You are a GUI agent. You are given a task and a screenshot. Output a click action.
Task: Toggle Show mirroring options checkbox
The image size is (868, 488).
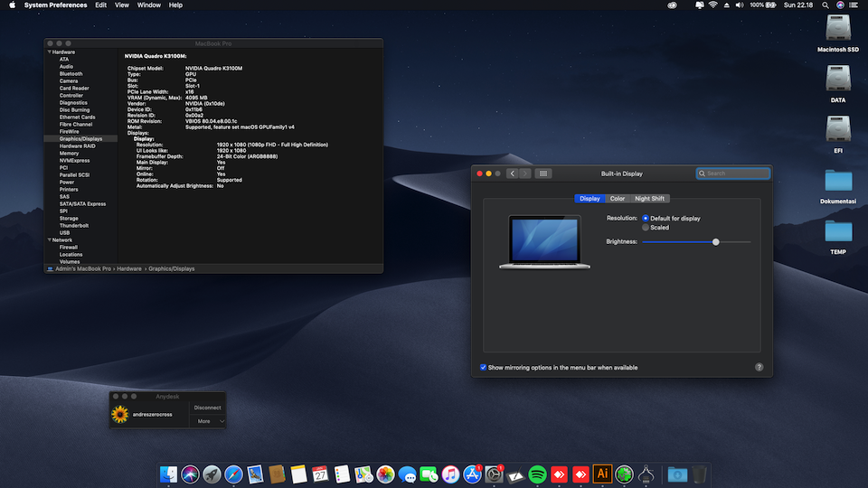[483, 368]
